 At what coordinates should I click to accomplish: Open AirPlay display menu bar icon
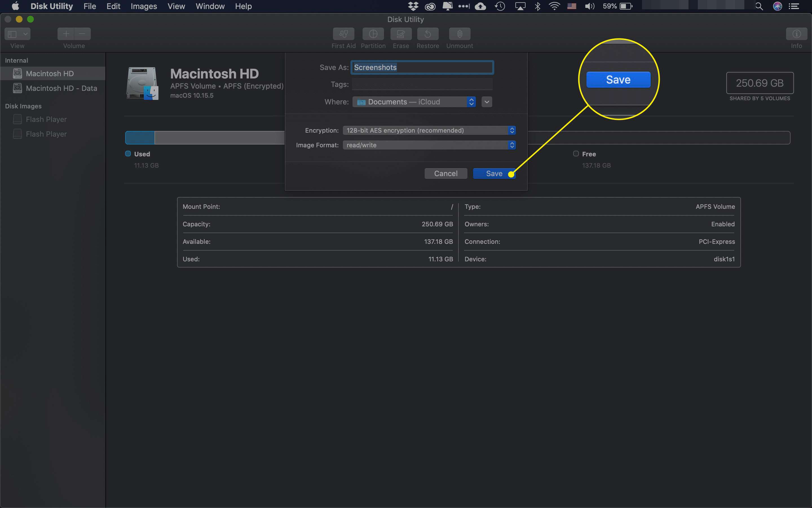tap(520, 6)
